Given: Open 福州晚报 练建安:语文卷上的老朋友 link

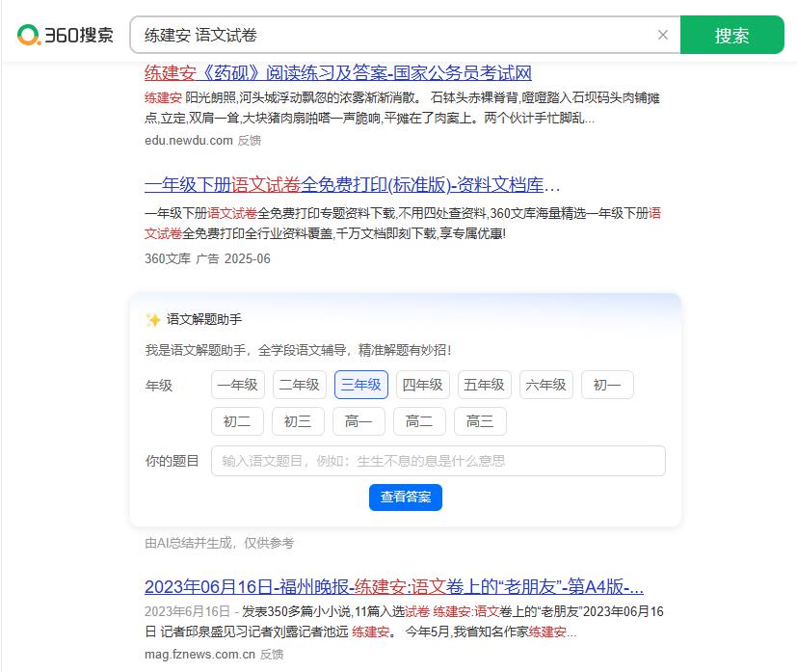Looking at the screenshot, I should pos(394,587).
